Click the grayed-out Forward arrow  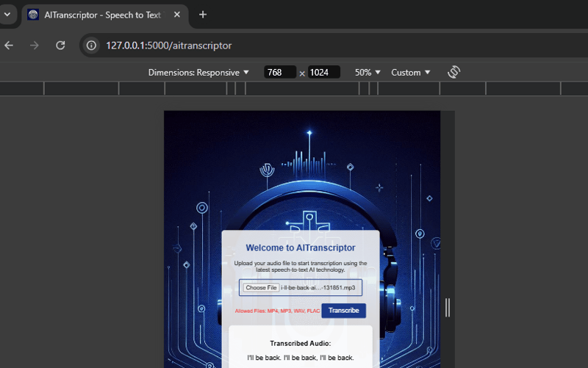coord(35,46)
